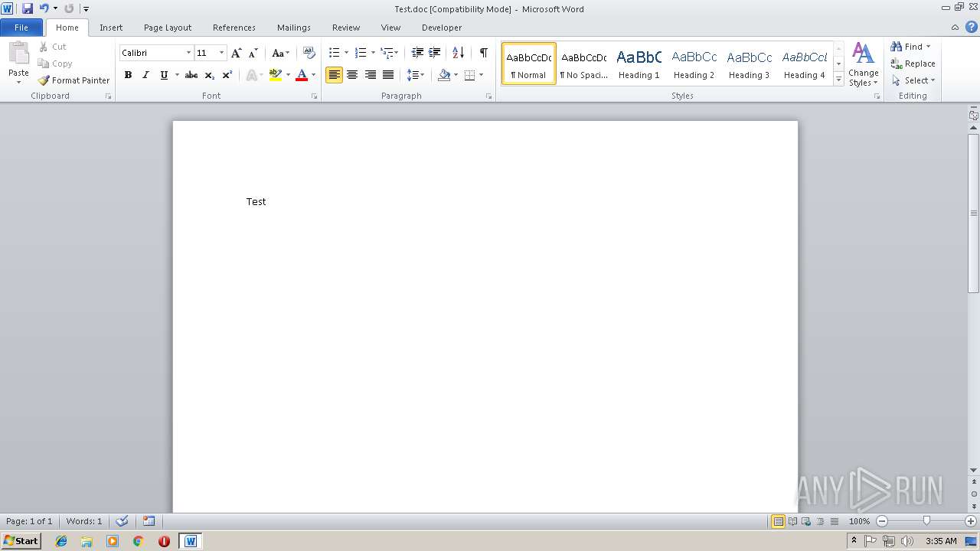Image resolution: width=980 pixels, height=551 pixels.
Task: Open the Calibri font name dropdown
Action: tap(188, 53)
